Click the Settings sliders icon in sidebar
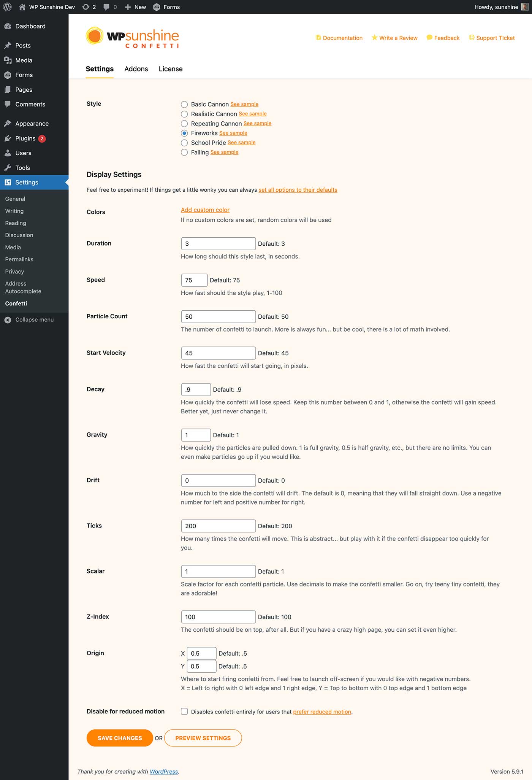Screen dimensions: 532x780 pyautogui.click(x=8, y=182)
